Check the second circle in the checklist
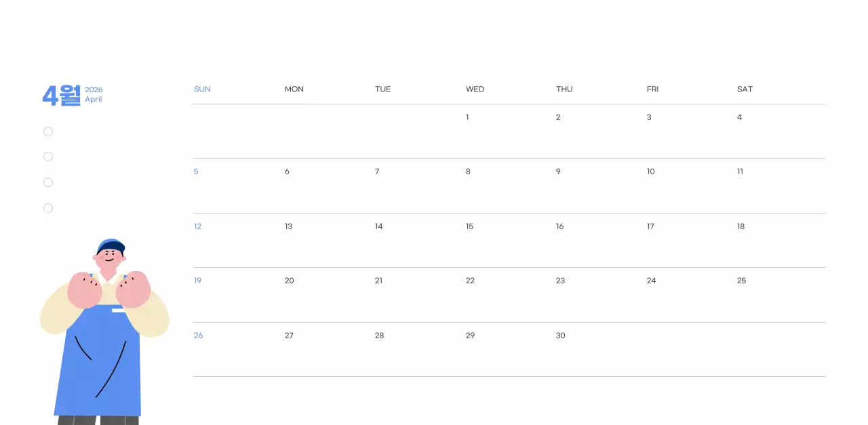This screenshot has height=425, width=868. [x=48, y=157]
